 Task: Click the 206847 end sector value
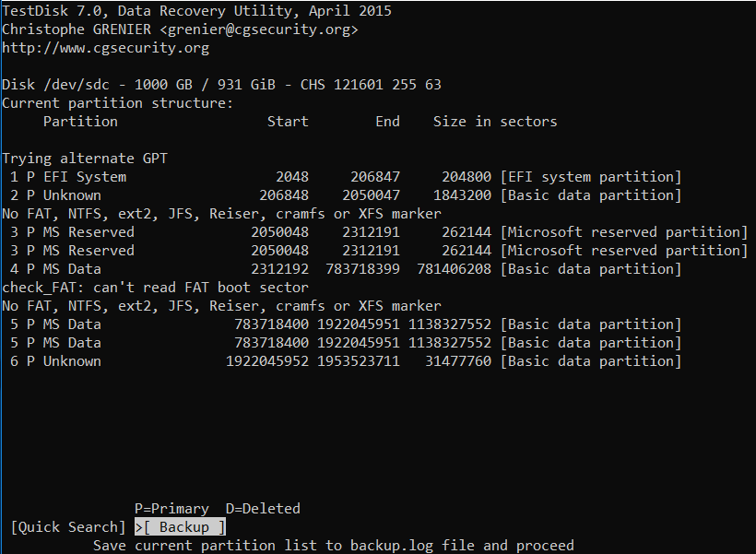375,177
